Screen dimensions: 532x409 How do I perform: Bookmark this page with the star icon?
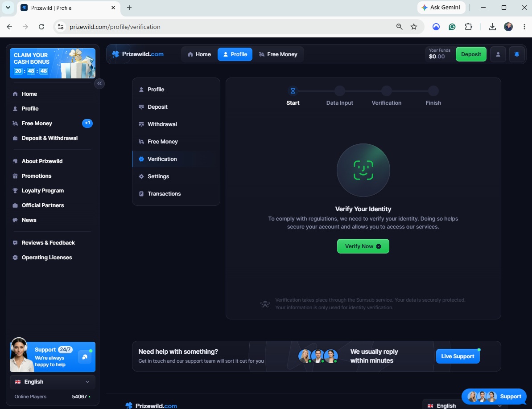(413, 27)
